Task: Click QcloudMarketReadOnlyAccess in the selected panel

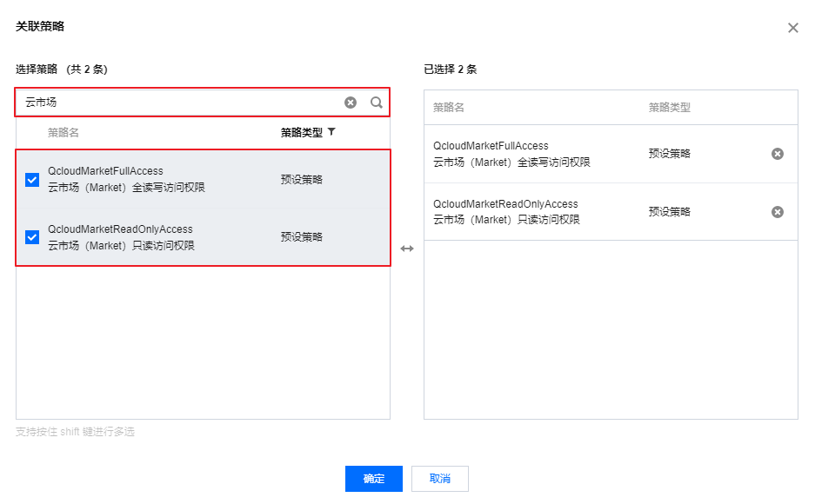Action: click(505, 204)
